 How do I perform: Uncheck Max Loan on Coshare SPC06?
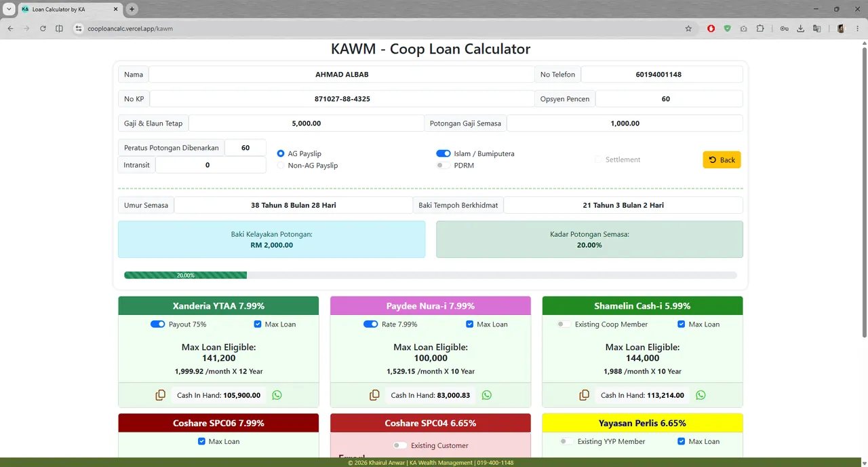click(201, 441)
